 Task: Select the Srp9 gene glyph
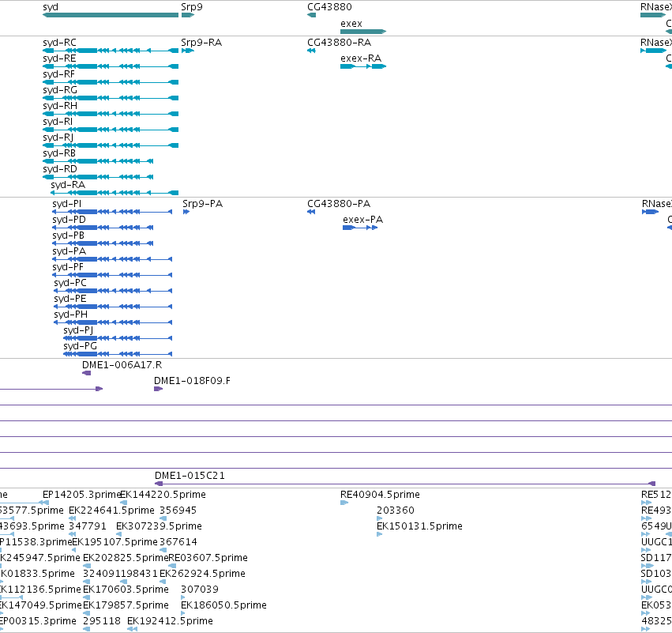coord(188,15)
